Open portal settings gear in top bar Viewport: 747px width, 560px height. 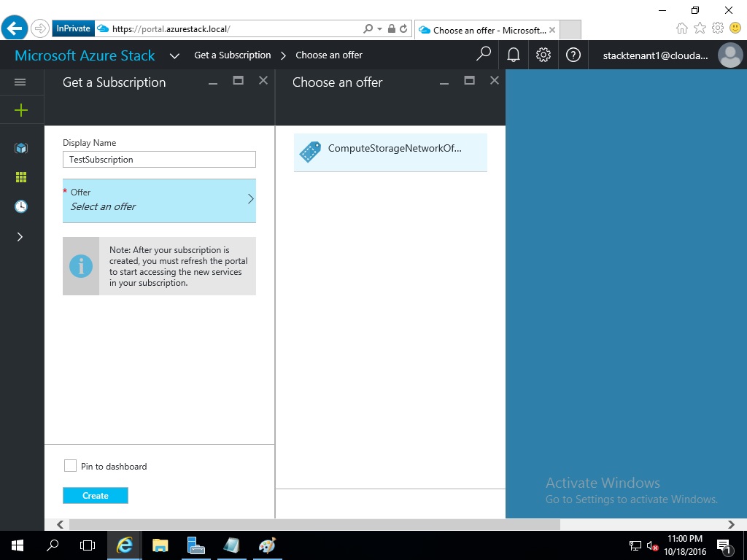click(x=543, y=55)
